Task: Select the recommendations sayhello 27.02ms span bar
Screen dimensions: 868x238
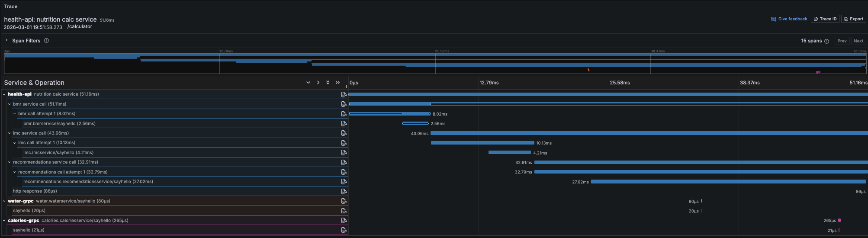Action: 728,182
